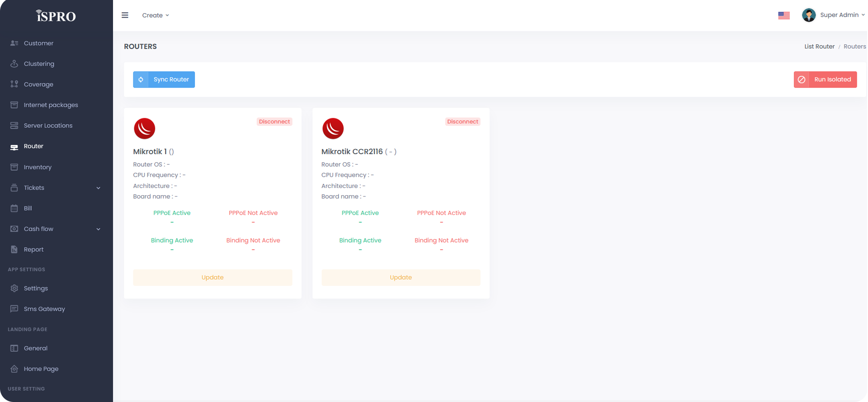The height and width of the screenshot is (402, 868).
Task: Click the US flag language icon
Action: tap(784, 15)
